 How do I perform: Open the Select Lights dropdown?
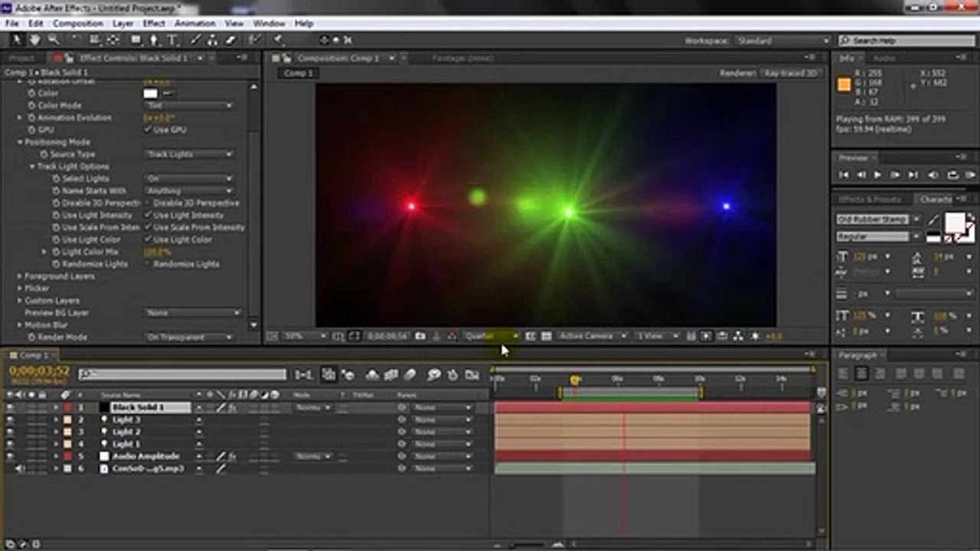click(189, 178)
